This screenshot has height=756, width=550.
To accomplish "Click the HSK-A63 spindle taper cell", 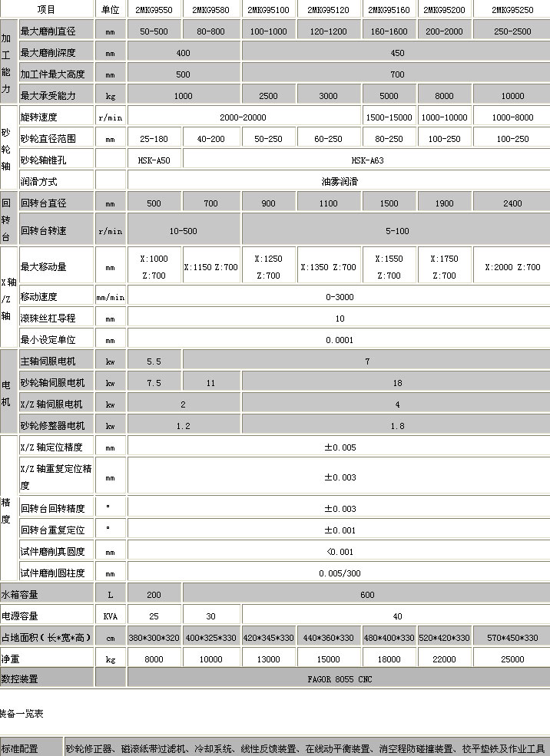I will click(x=366, y=160).
